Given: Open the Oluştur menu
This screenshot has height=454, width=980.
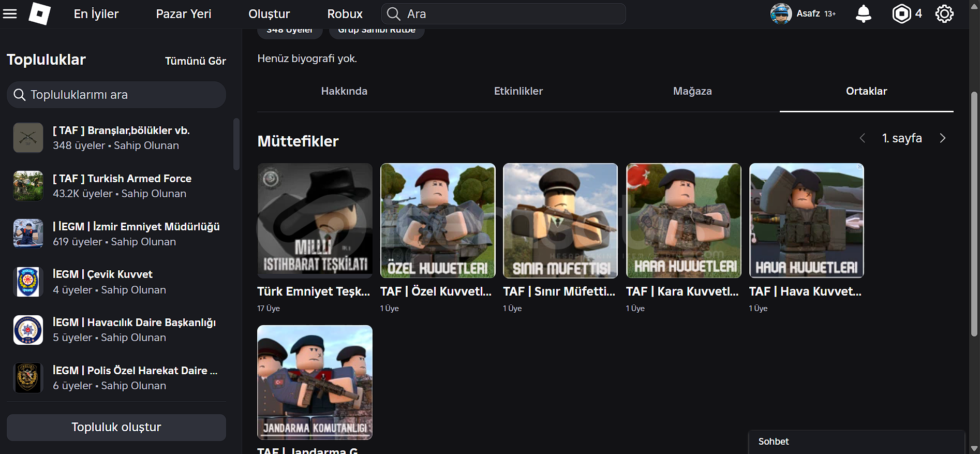Looking at the screenshot, I should pyautogui.click(x=269, y=14).
